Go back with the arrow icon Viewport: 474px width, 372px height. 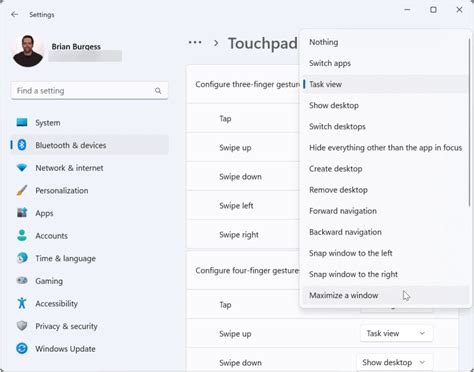14,14
